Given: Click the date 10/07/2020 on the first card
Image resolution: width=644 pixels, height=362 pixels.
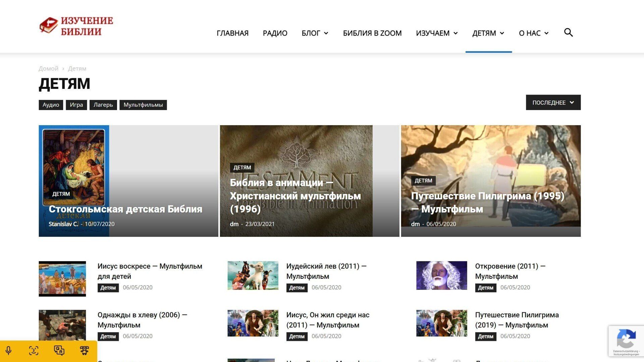Looking at the screenshot, I should coord(100,224).
